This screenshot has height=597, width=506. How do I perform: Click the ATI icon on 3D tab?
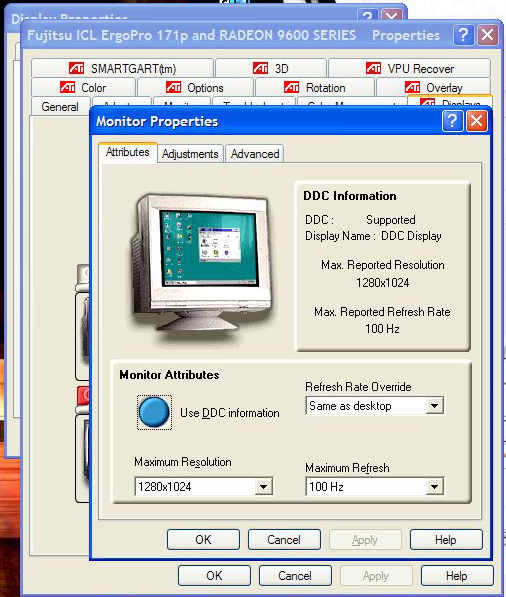[260, 68]
